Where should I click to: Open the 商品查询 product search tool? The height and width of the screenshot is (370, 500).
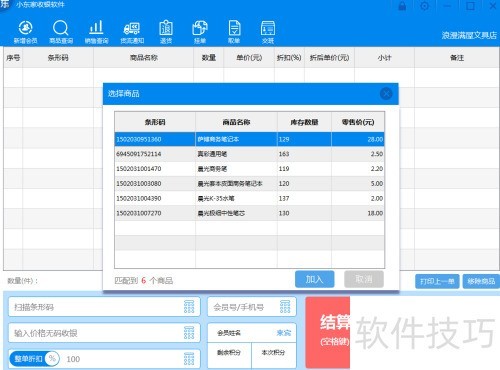tap(61, 32)
